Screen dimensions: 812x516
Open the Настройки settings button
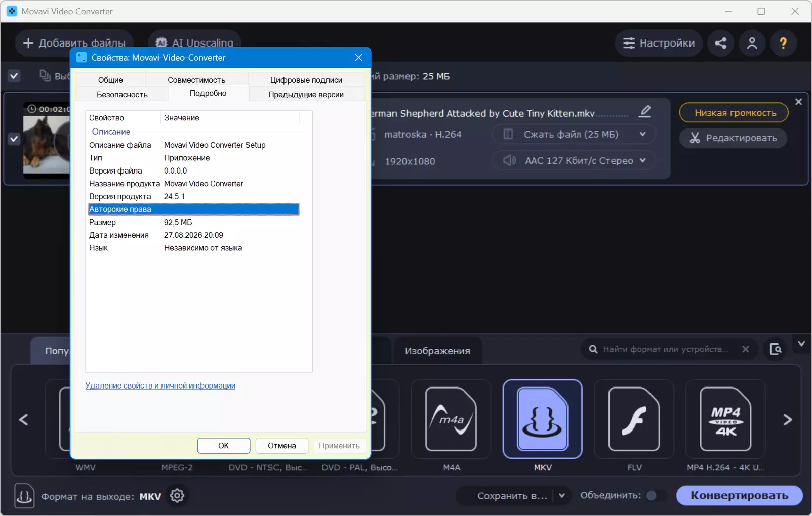tap(659, 43)
